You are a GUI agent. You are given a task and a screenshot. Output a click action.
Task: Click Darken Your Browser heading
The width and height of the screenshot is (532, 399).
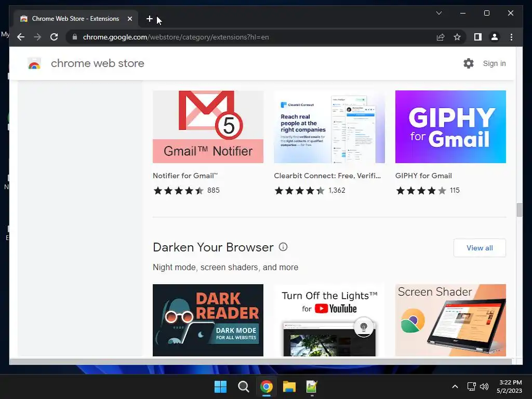point(213,247)
